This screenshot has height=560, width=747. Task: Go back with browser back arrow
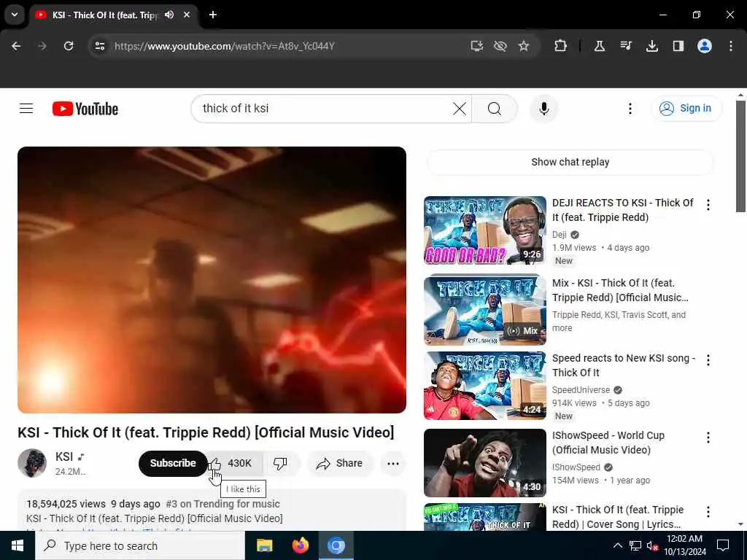pos(16,46)
